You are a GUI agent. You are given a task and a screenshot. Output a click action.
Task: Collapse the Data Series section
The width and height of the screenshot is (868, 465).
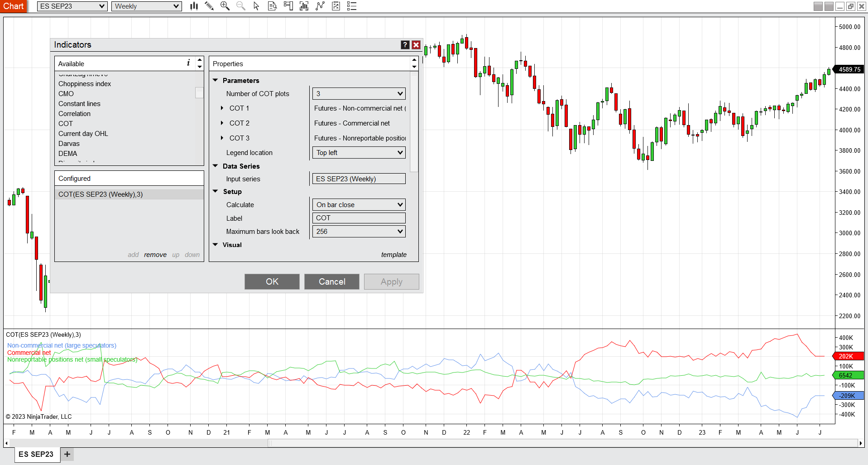pos(216,166)
